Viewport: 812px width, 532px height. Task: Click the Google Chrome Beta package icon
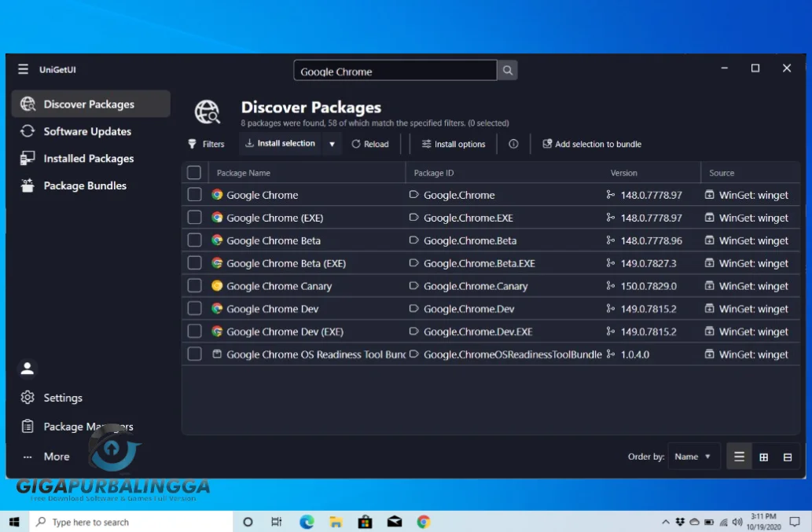coord(217,240)
